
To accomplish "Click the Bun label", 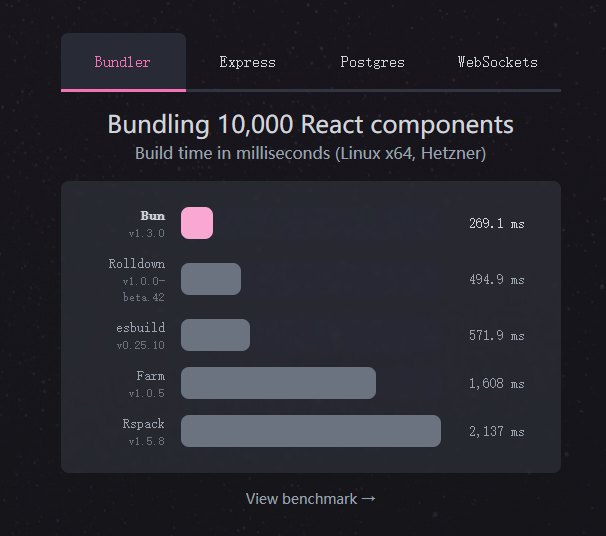I will pos(153,216).
